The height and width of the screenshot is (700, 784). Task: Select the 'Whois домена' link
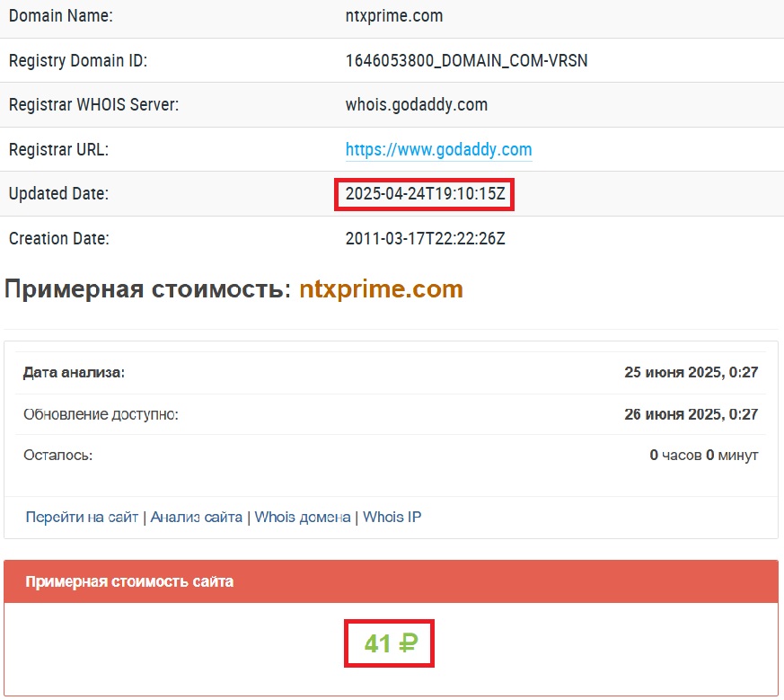303,517
